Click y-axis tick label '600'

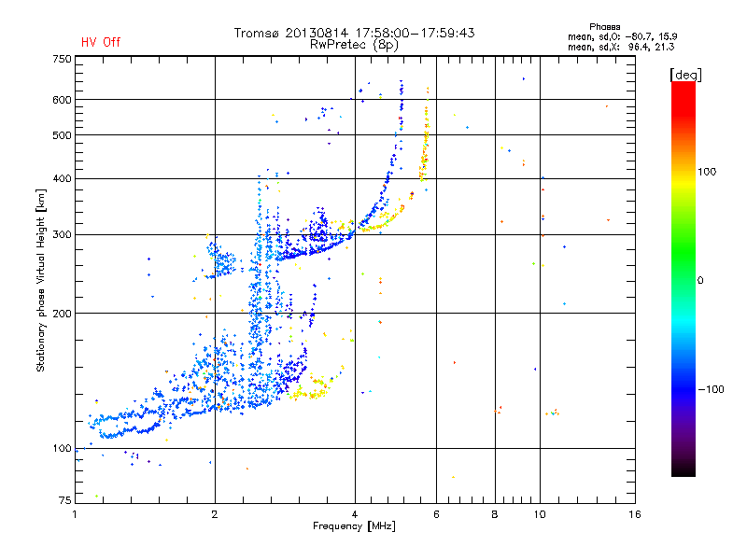point(63,100)
